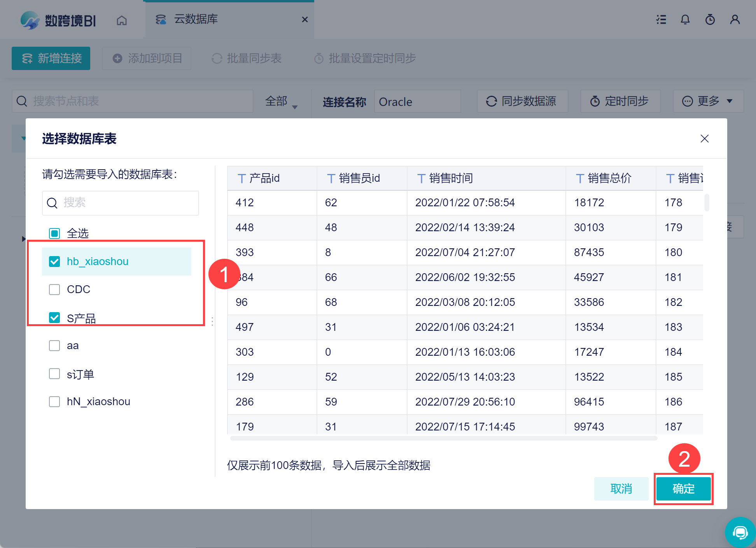Click the user profile icon top right

pos(735,19)
